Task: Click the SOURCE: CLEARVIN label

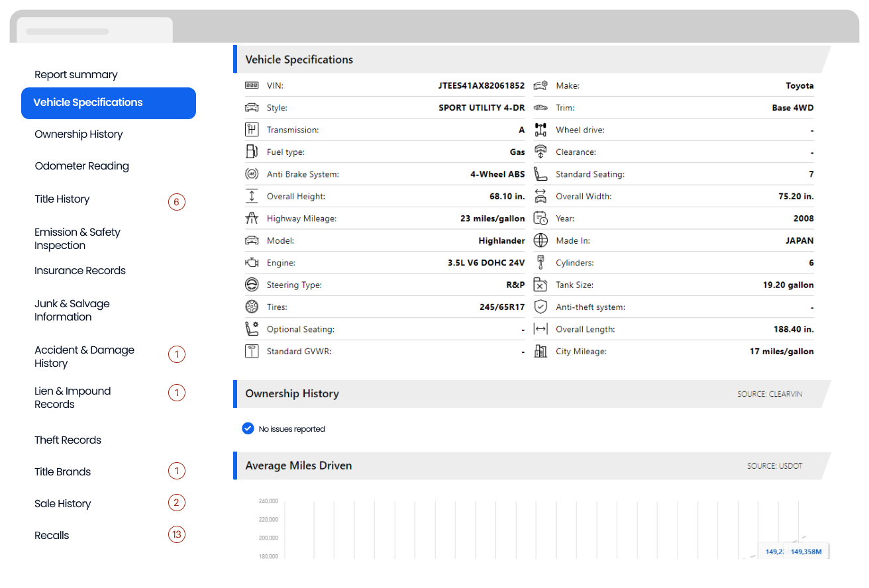Action: tap(770, 394)
